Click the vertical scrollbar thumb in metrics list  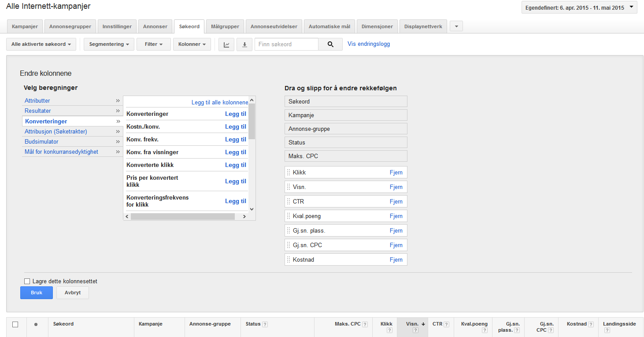coord(252,121)
